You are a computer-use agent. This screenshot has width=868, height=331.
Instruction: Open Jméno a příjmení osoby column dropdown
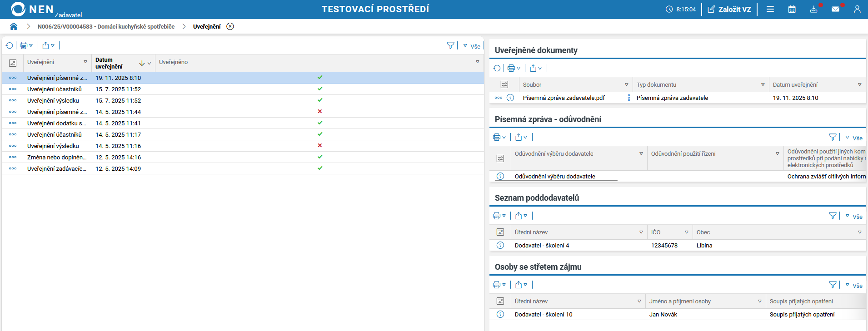pos(760,301)
